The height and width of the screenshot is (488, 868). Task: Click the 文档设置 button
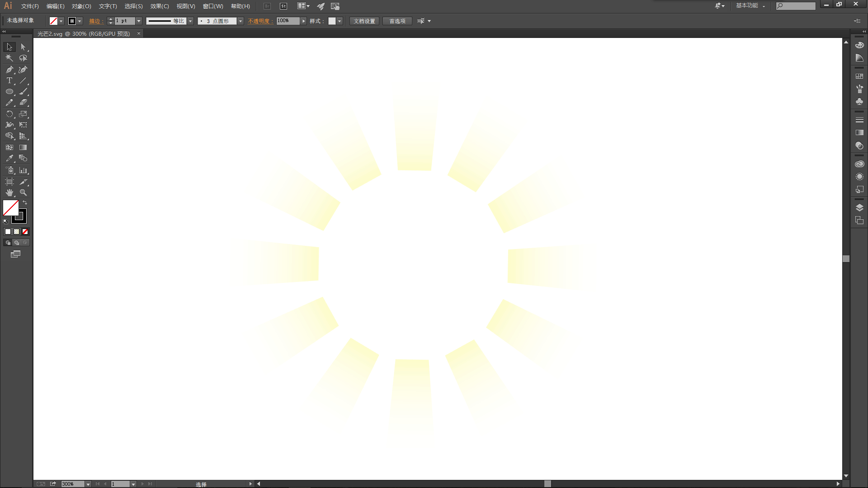coord(364,21)
